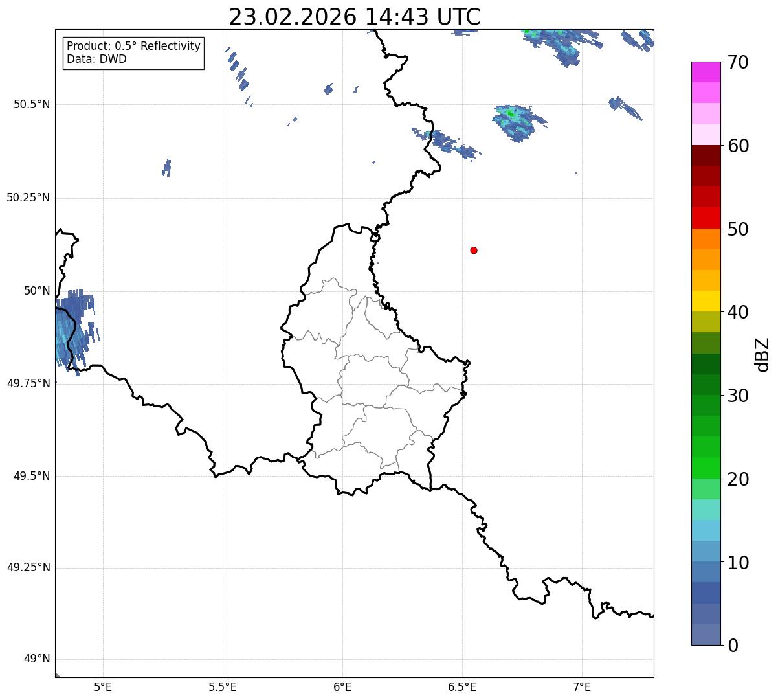Viewport: 778px width, 700px height.
Task: Click the magenta top segment of the colorbar
Action: (706, 72)
